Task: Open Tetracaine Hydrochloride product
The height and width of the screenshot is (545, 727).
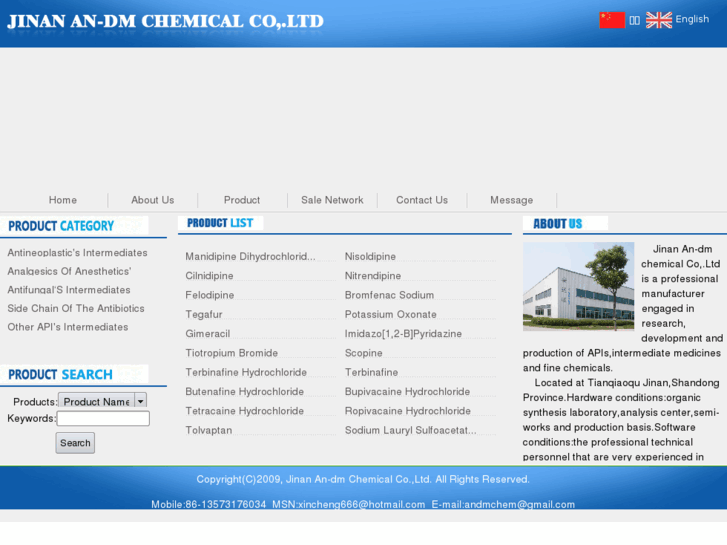Action: click(244, 411)
